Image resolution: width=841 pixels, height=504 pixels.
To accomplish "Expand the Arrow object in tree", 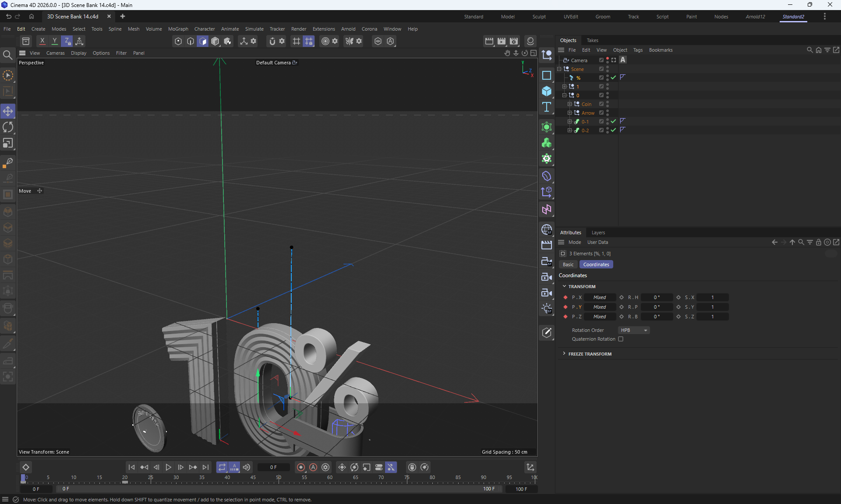I will pos(569,113).
